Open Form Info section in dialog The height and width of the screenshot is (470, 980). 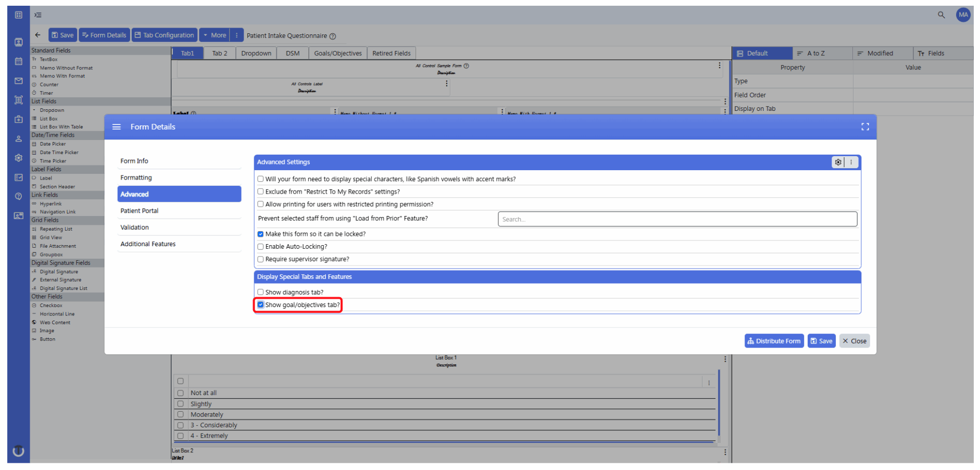pyautogui.click(x=179, y=161)
